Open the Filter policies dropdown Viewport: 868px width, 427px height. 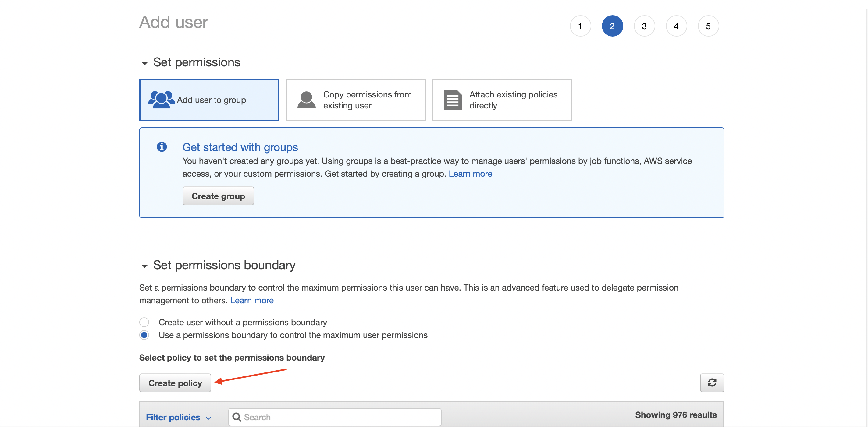pyautogui.click(x=178, y=417)
